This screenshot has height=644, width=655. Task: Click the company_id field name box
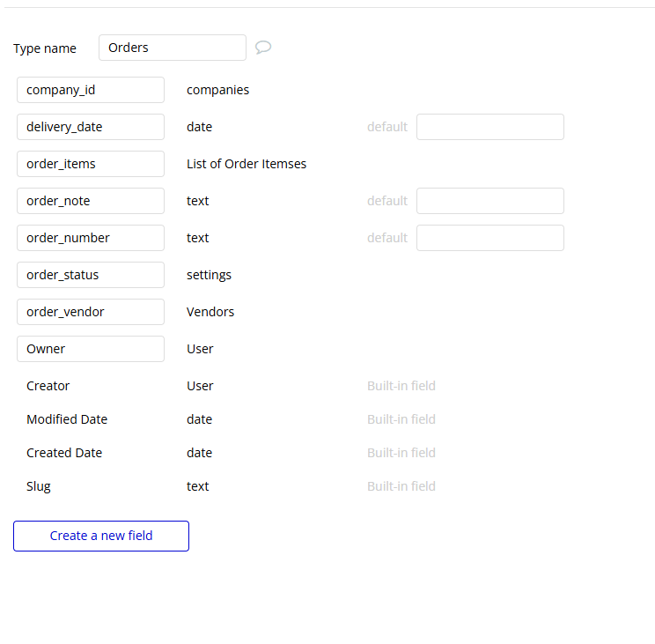coord(90,90)
